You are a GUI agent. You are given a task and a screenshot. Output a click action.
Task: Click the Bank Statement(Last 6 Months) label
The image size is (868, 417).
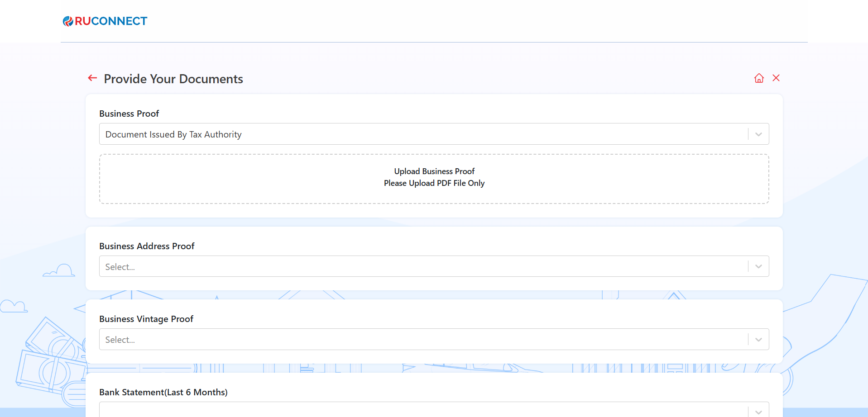[x=163, y=392]
